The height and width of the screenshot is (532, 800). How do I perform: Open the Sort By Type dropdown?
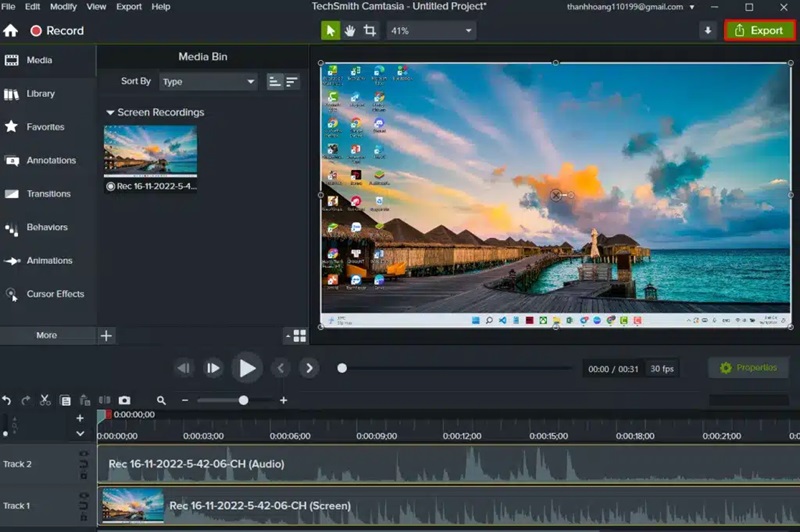207,82
